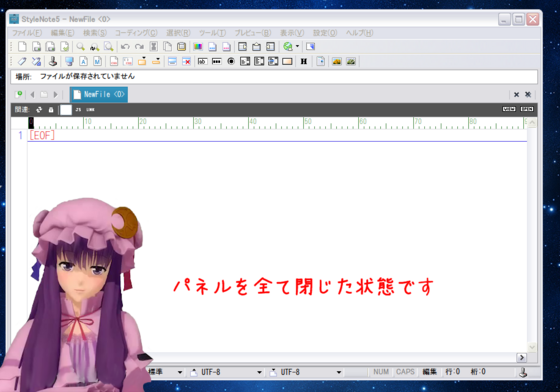Click the LINK button in the 関連 bar
Image resolution: width=560 pixels, height=392 pixels.
[x=90, y=110]
